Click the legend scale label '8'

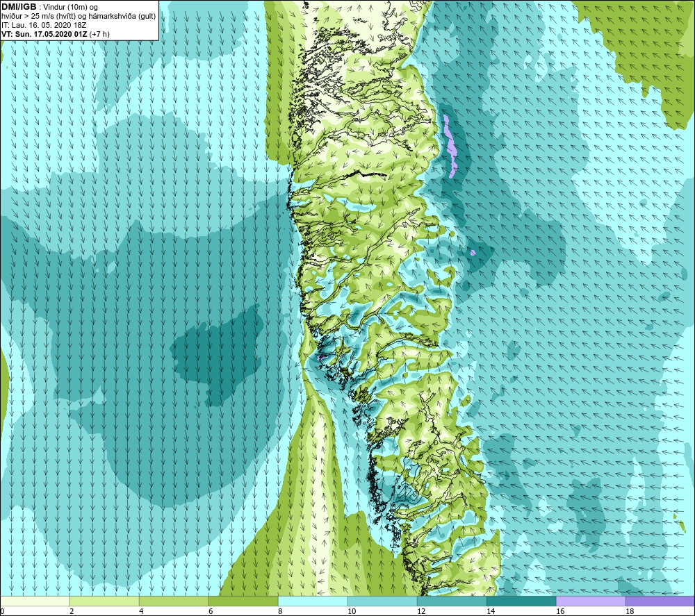coord(280,611)
